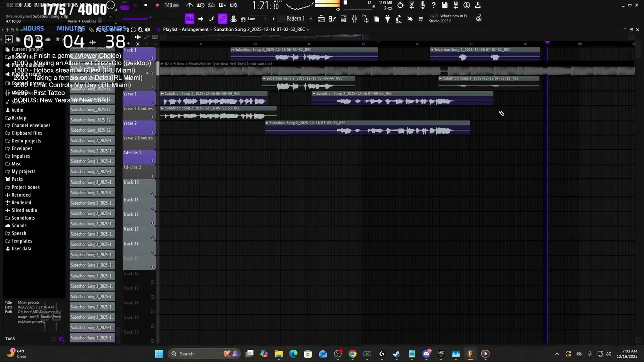Toggle the typing keyboard to piano button
The height and width of the screenshot is (362, 644).
(x=190, y=19)
